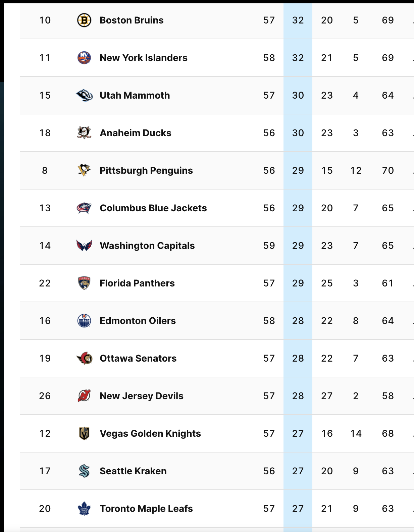Go to the Edmonton Oilers team page
The image size is (414, 532).
[138, 321]
